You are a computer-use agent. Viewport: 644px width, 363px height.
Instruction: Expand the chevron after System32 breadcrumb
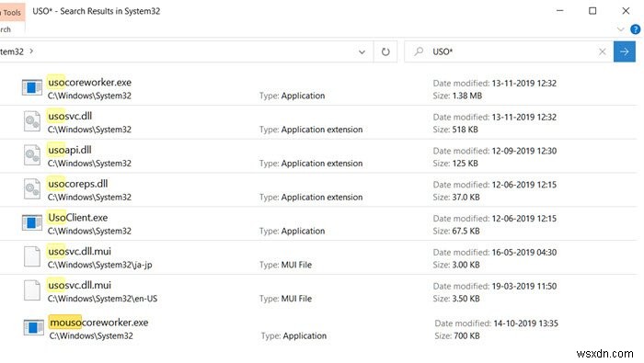(x=31, y=51)
